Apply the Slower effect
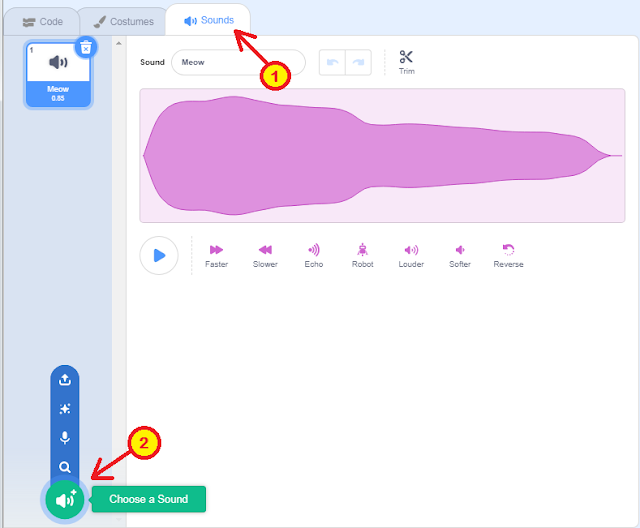 [265, 256]
